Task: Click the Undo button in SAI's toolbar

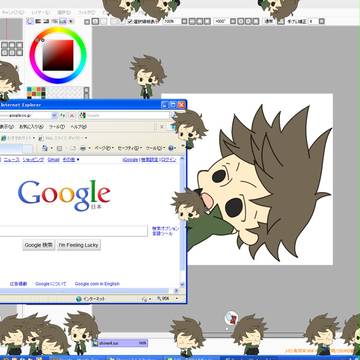Action: tap(95, 21)
